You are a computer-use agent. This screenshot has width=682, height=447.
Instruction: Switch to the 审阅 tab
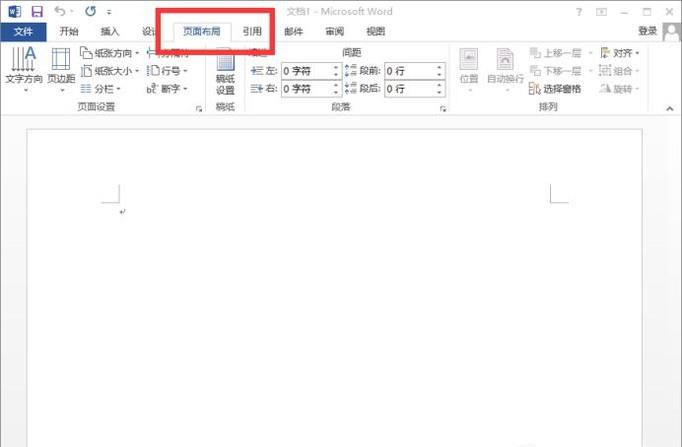click(334, 31)
